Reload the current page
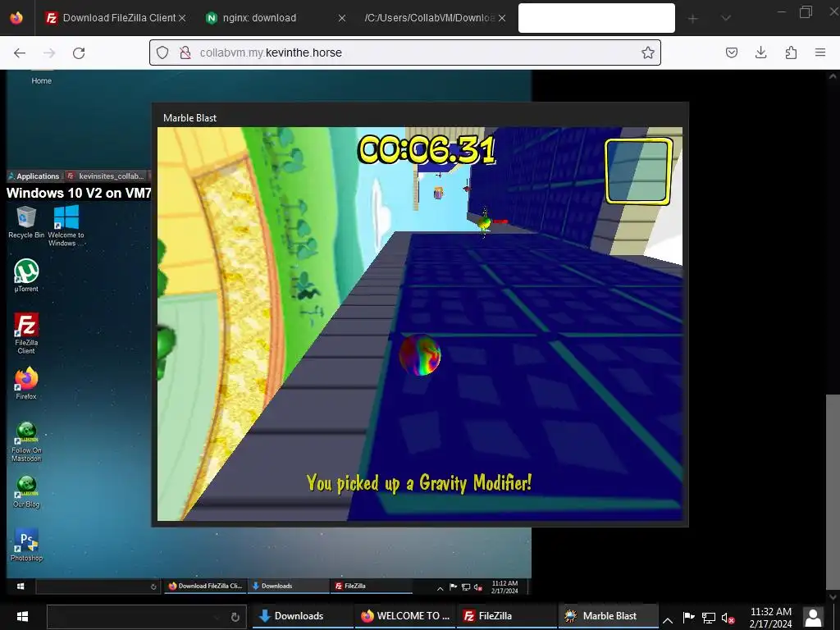840x630 pixels. [79, 52]
